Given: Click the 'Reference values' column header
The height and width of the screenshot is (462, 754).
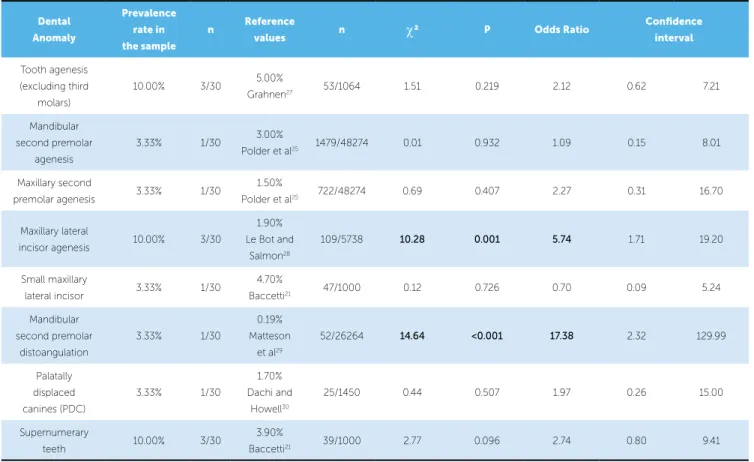Looking at the screenshot, I should click(269, 30).
